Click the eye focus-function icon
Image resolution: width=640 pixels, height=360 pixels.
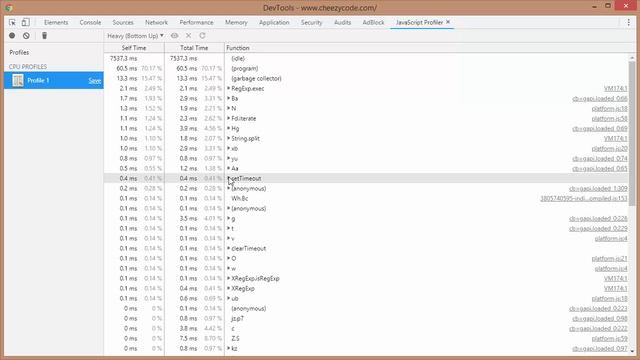(175, 36)
